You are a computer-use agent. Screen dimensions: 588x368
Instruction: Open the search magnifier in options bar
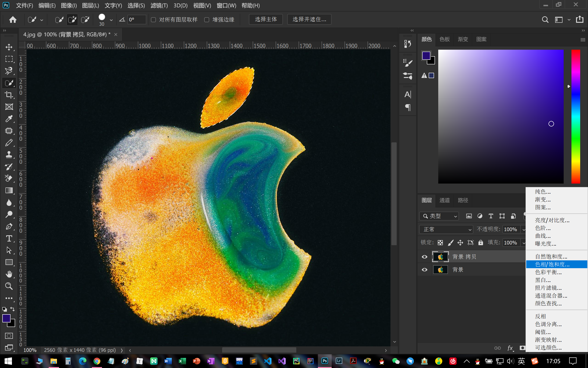545,20
